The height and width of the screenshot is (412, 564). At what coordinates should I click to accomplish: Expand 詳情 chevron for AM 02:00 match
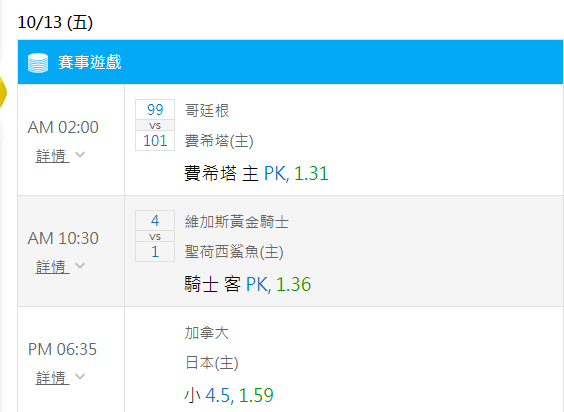tap(80, 155)
